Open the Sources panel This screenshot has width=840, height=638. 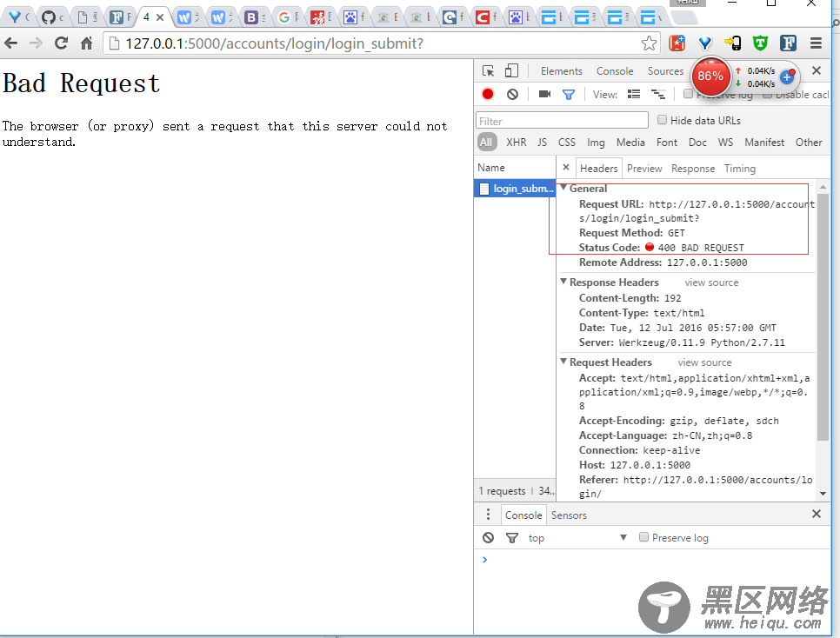tap(665, 71)
